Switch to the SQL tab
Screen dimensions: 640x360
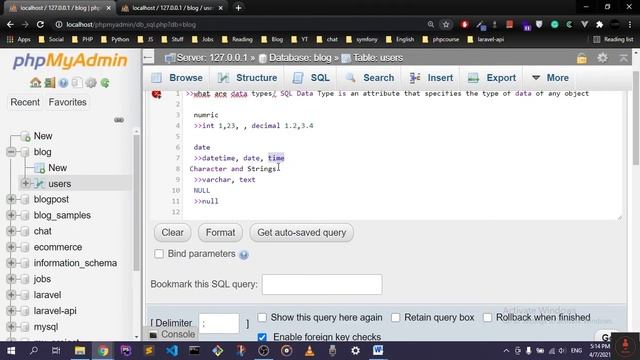pos(311,78)
